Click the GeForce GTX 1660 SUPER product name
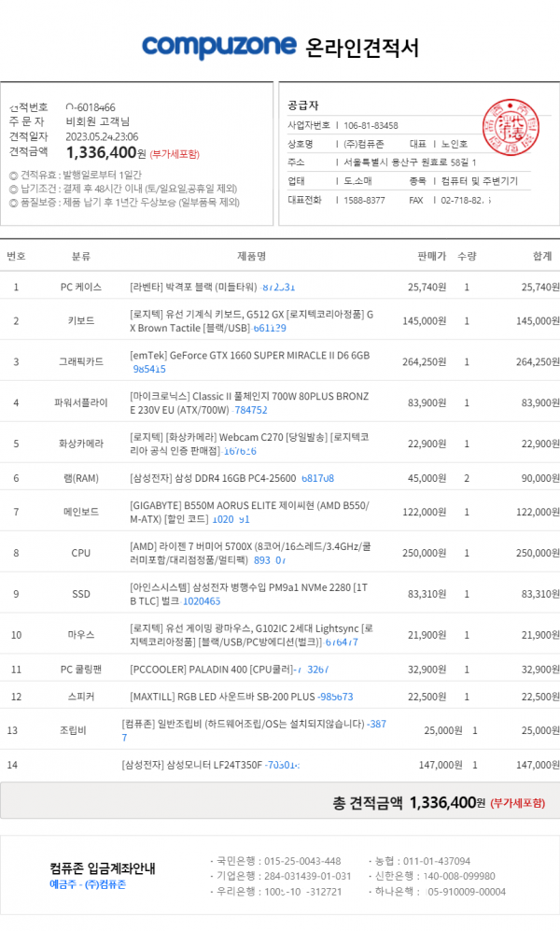The image size is (560, 931). tap(250, 355)
